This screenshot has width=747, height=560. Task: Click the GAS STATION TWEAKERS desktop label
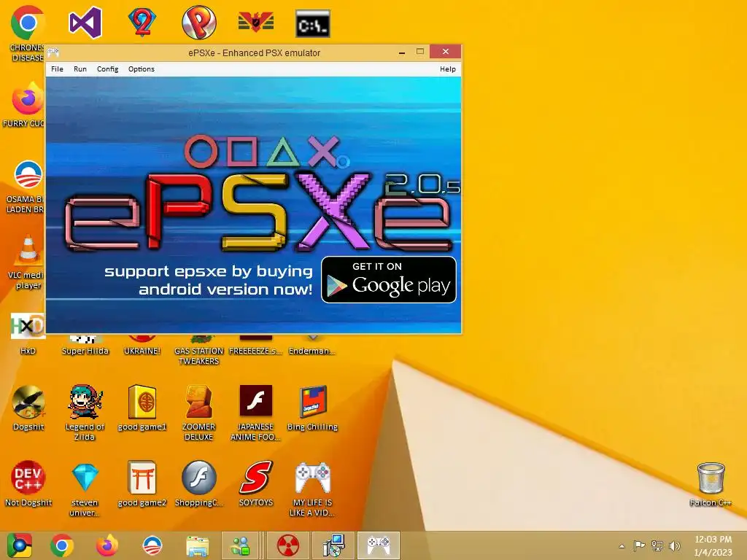click(x=199, y=356)
